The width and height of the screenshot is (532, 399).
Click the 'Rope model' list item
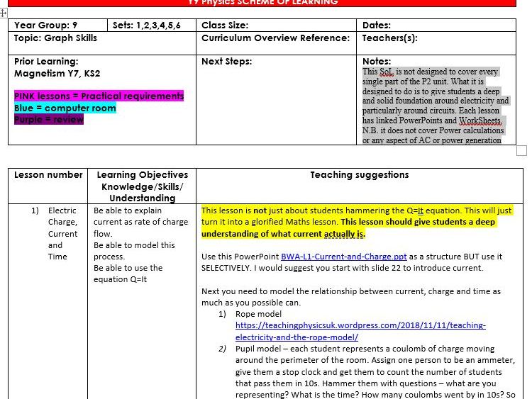tap(258, 314)
